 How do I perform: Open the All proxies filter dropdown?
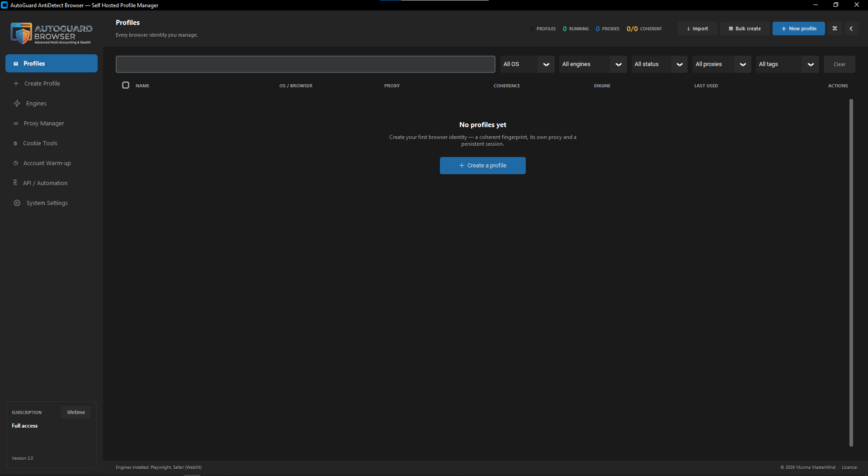point(722,64)
